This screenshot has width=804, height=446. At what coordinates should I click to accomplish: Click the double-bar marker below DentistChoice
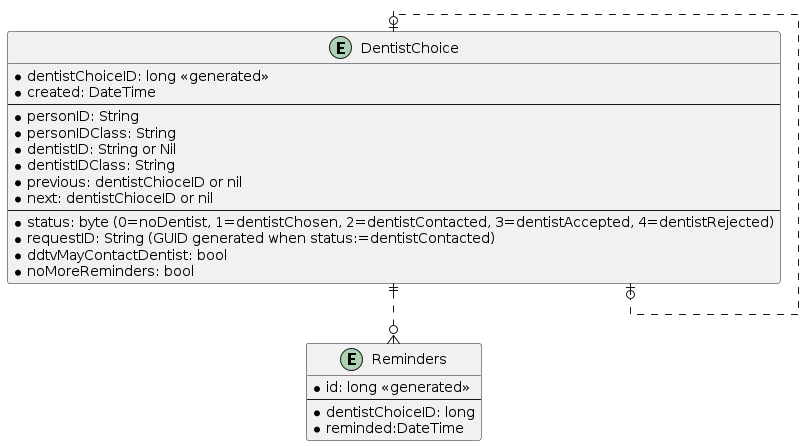(394, 291)
